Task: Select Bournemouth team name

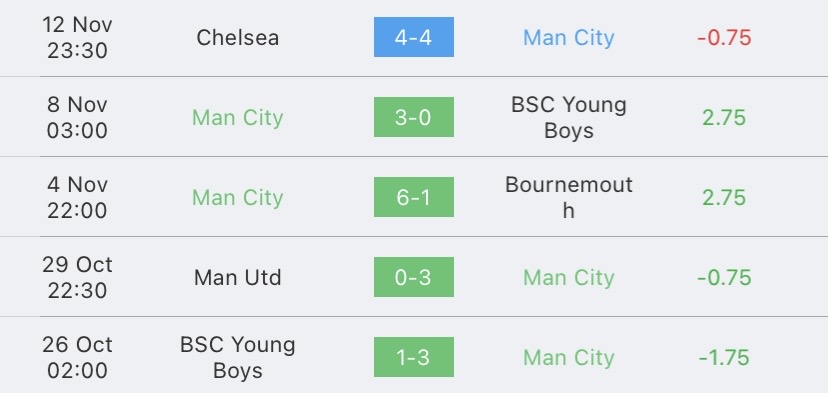Action: (x=569, y=197)
